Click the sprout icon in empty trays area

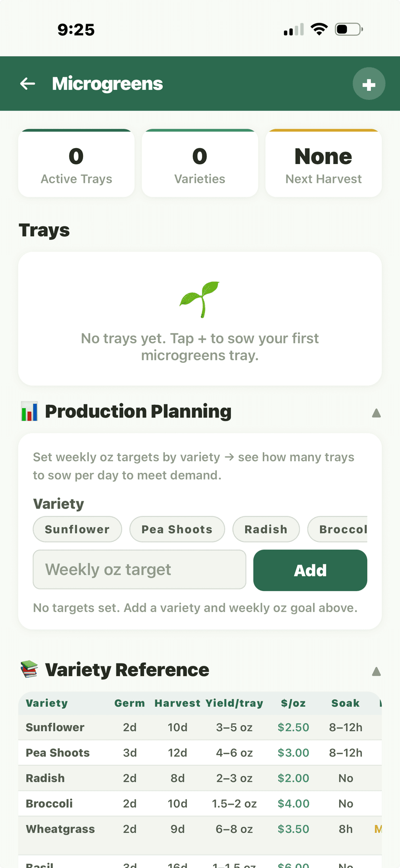(x=200, y=299)
